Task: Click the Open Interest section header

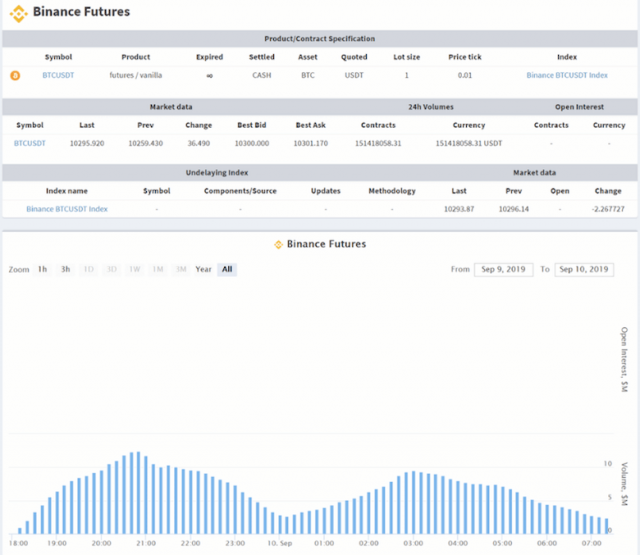Action: pyautogui.click(x=579, y=107)
